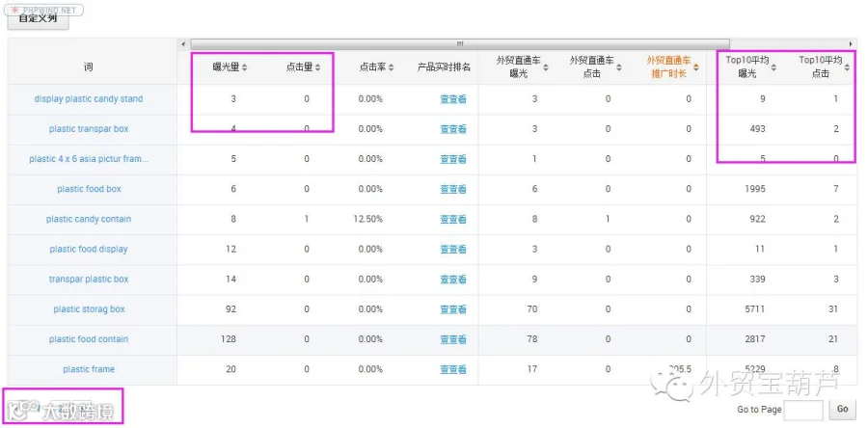Click 查查看 for plastic food box

(x=453, y=189)
